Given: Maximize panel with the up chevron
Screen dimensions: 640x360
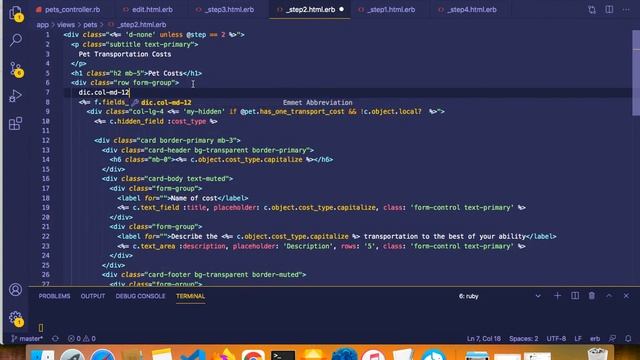Looking at the screenshot, I should tap(609, 296).
